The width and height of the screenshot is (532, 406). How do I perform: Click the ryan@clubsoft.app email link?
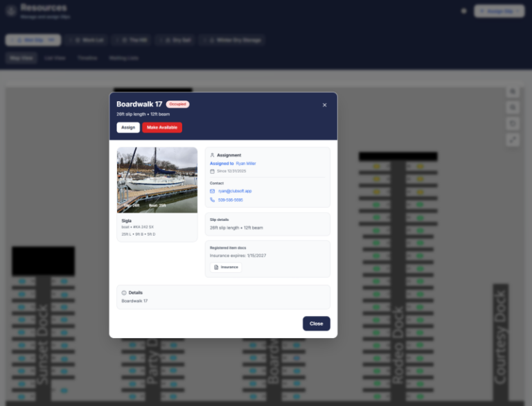(x=235, y=191)
